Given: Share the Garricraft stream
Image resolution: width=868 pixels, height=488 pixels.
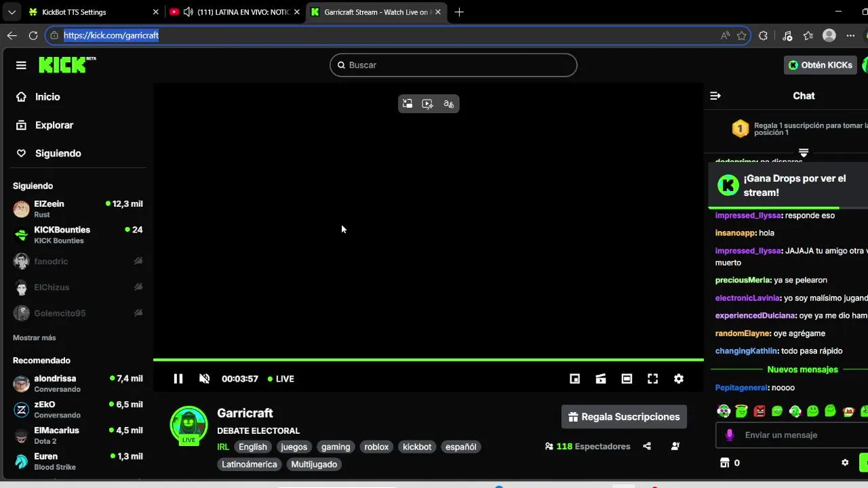Looking at the screenshot, I should (x=647, y=447).
